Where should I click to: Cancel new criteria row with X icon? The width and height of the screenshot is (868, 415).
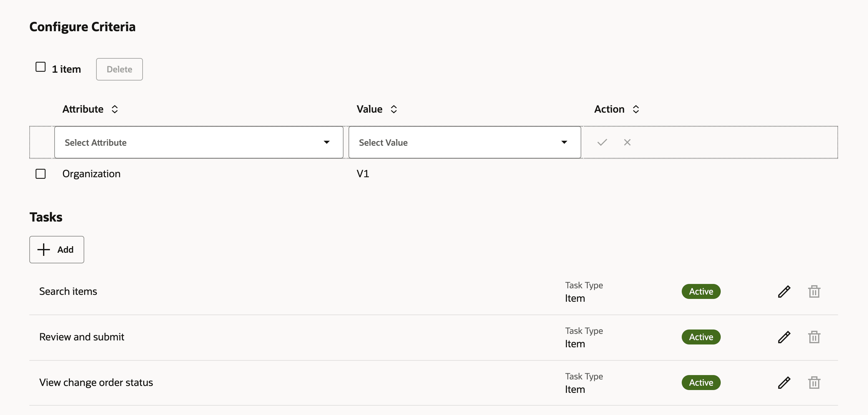point(627,142)
